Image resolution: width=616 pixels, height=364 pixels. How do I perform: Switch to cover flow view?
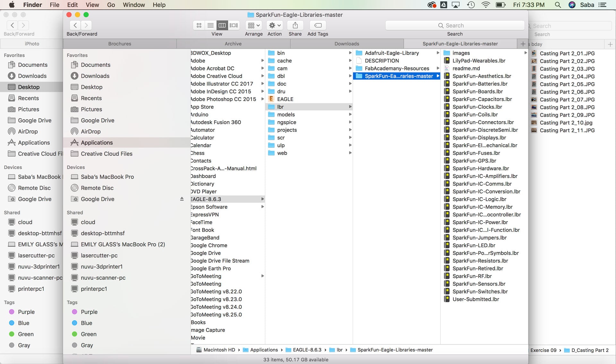click(234, 25)
